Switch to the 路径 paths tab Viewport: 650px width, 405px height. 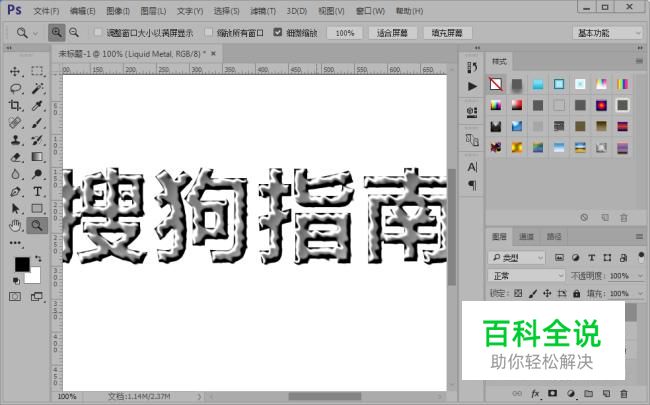(x=554, y=237)
